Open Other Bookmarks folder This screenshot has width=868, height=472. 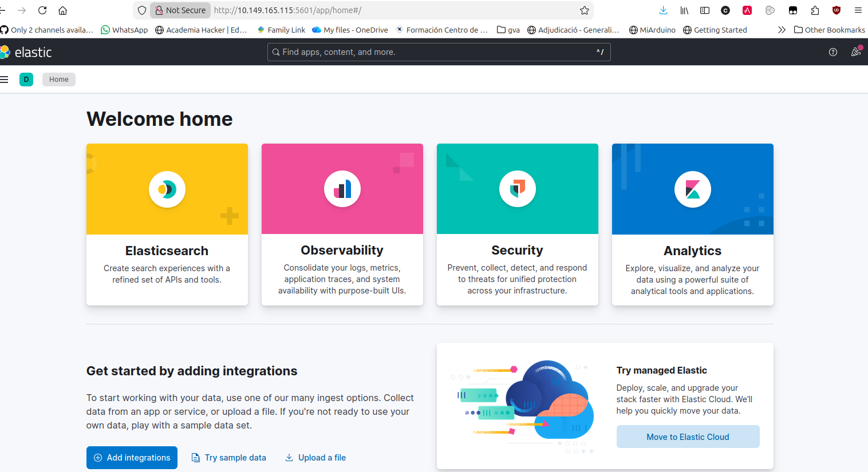(830, 30)
